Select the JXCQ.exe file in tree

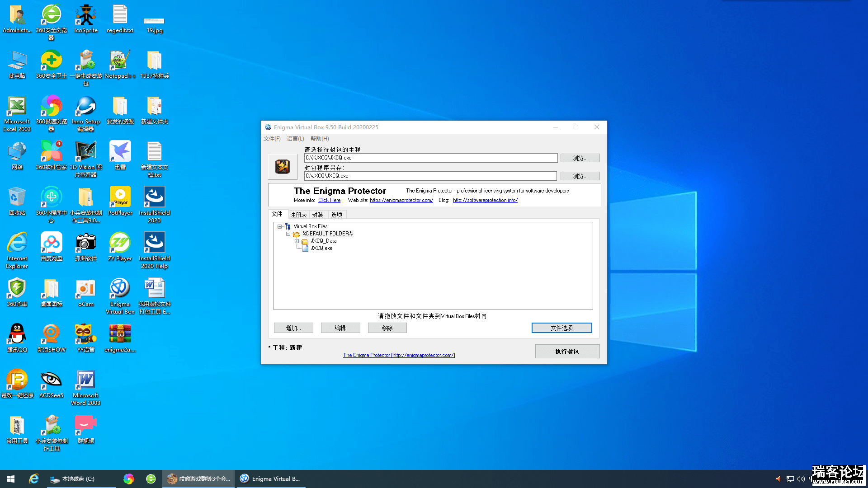click(x=321, y=248)
